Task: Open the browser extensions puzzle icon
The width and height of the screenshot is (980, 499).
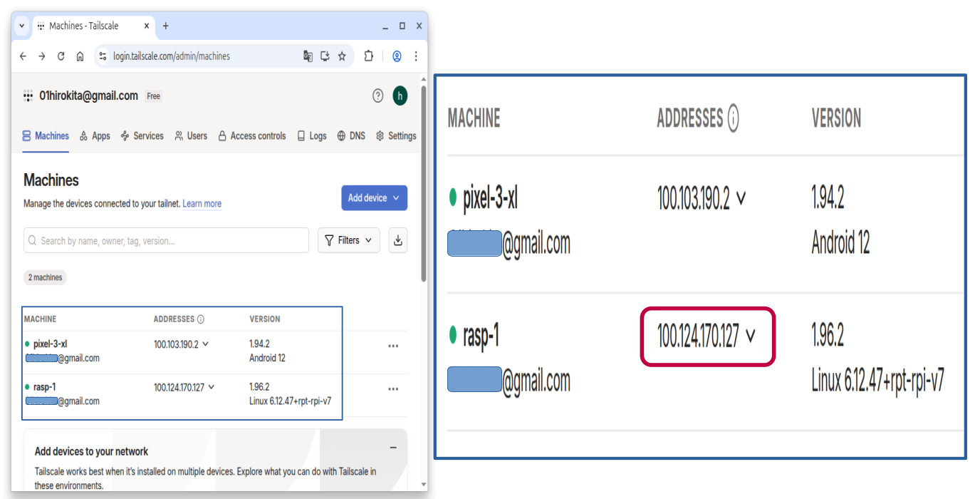Action: point(368,56)
